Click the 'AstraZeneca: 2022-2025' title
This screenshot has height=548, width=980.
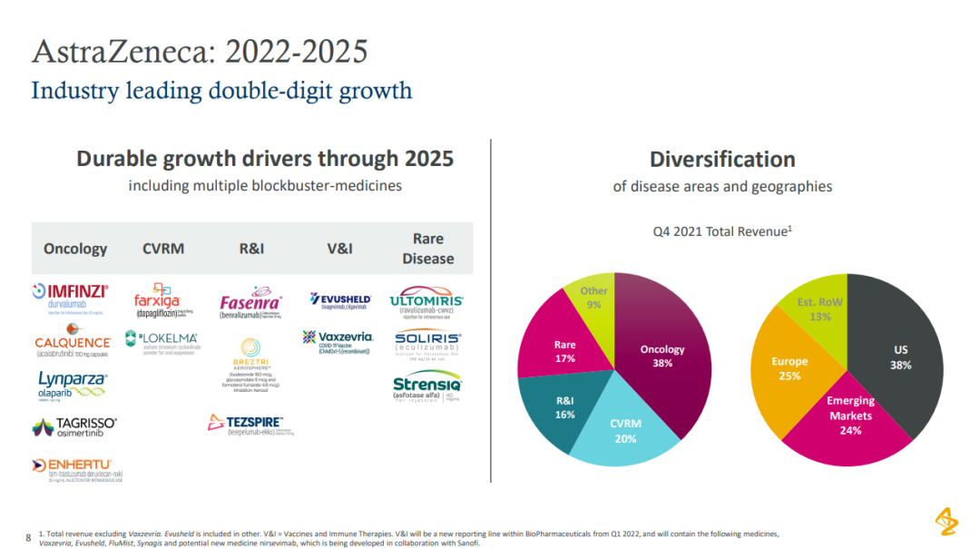[x=200, y=51]
